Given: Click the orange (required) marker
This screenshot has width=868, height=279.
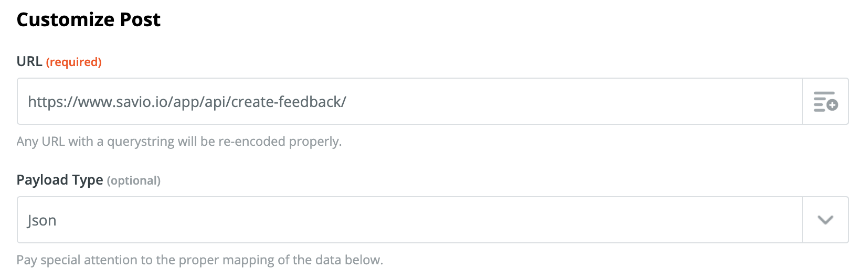Looking at the screenshot, I should tap(74, 62).
